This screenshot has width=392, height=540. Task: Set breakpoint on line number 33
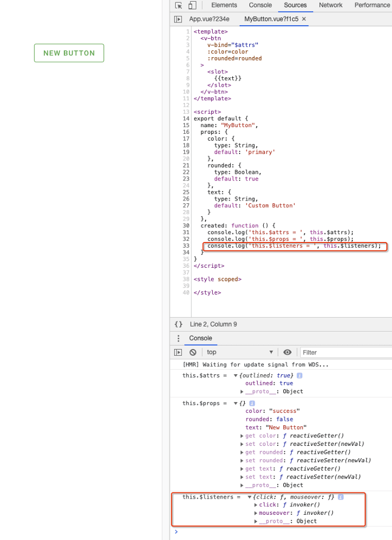point(186,245)
